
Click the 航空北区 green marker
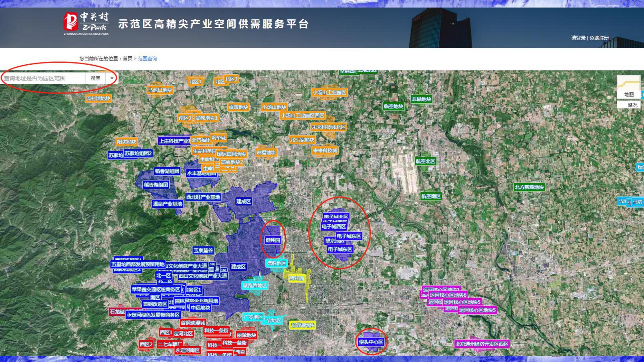pos(425,161)
